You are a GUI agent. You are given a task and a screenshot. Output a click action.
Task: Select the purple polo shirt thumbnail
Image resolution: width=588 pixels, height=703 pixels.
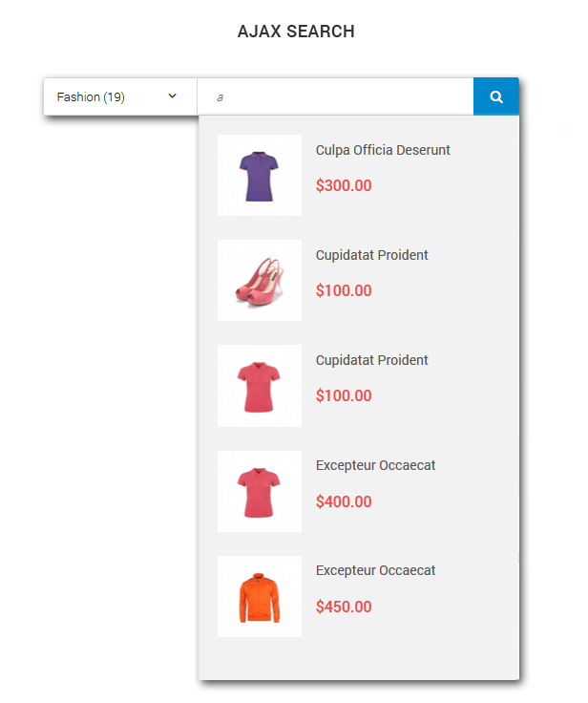click(260, 176)
